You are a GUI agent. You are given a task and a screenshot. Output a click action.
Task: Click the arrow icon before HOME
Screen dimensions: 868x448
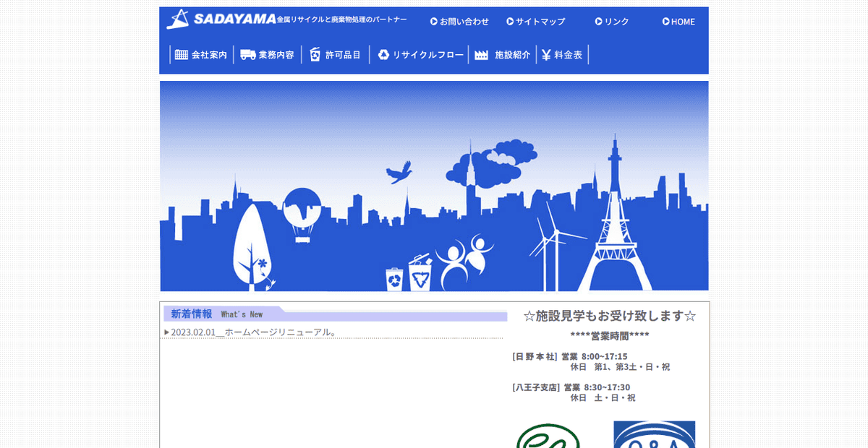point(665,21)
